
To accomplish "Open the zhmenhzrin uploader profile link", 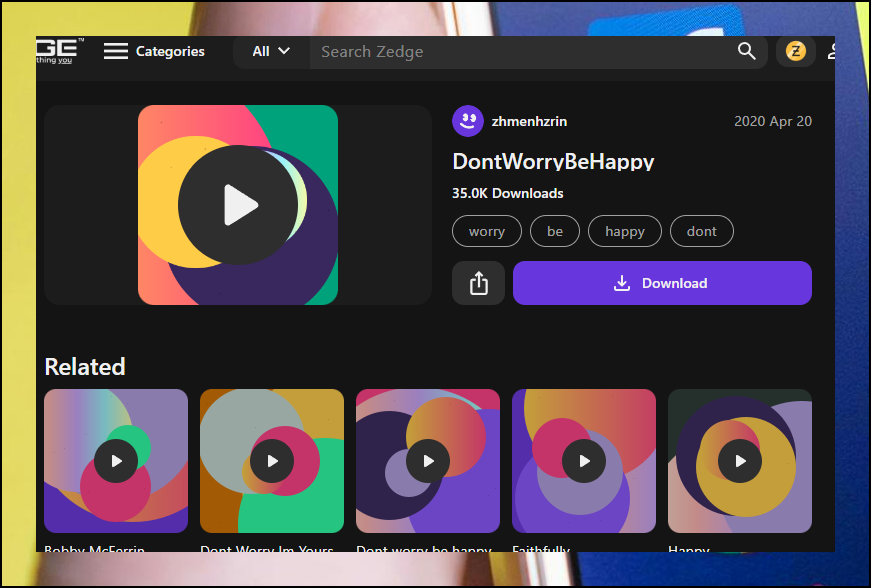I will [x=529, y=121].
